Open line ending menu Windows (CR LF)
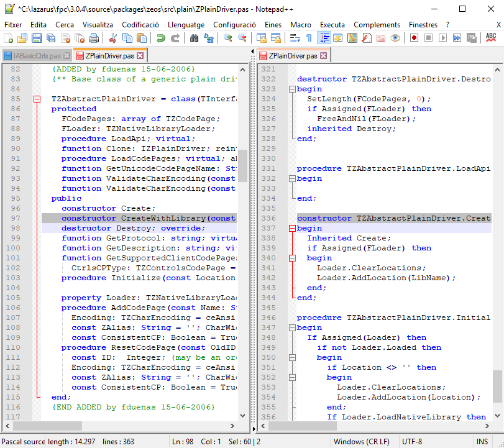The width and height of the screenshot is (504, 448). click(x=361, y=442)
